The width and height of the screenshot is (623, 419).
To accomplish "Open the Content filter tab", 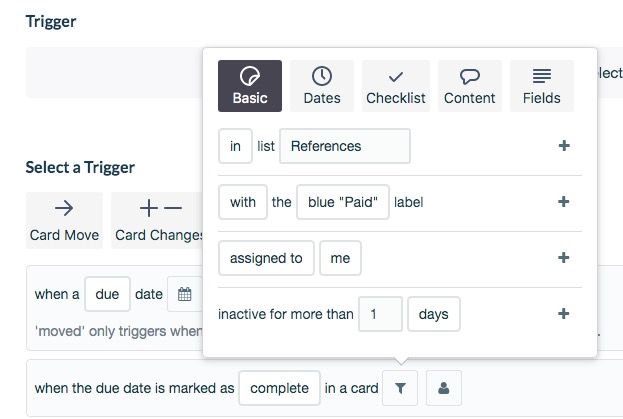I will [x=470, y=86].
